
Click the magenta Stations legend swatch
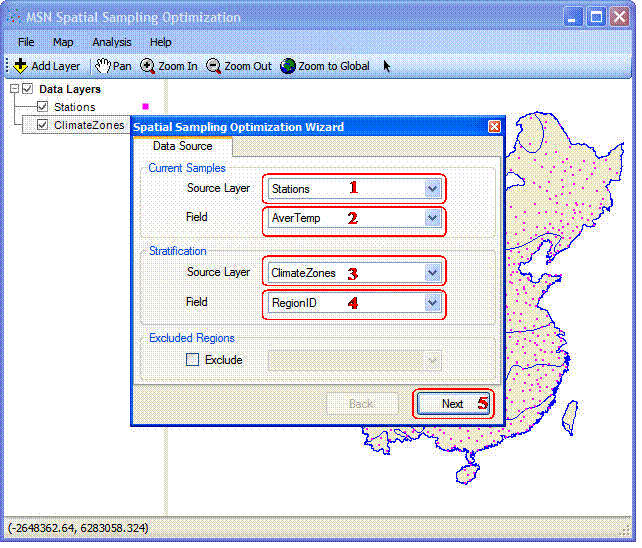[x=145, y=106]
